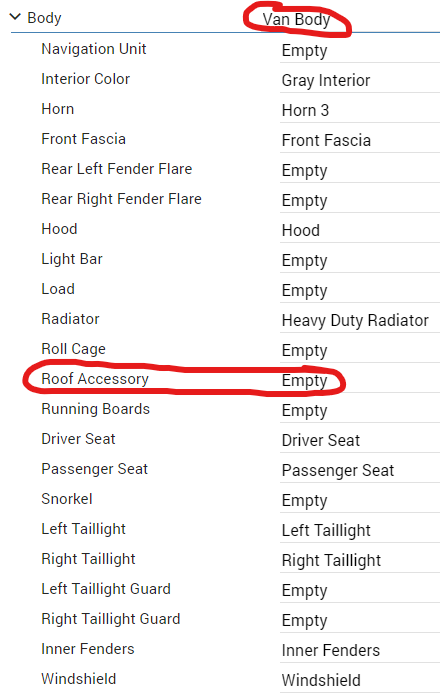Screen dimensions: 440x699
Task: Click the Windshield label row
Action: (79, 679)
